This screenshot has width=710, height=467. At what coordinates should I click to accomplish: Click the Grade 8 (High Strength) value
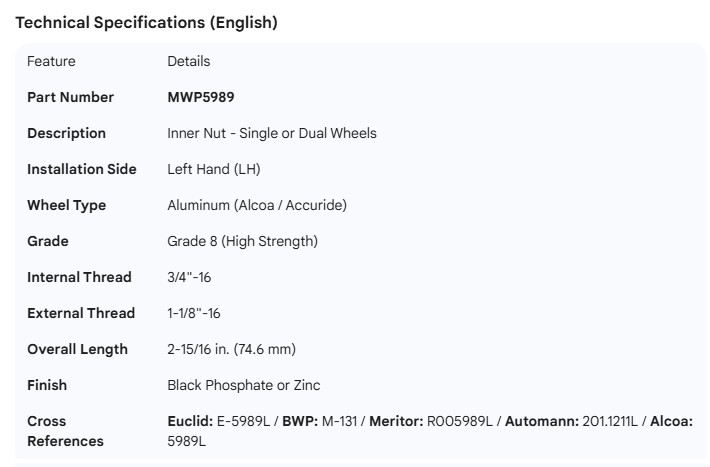pos(242,242)
